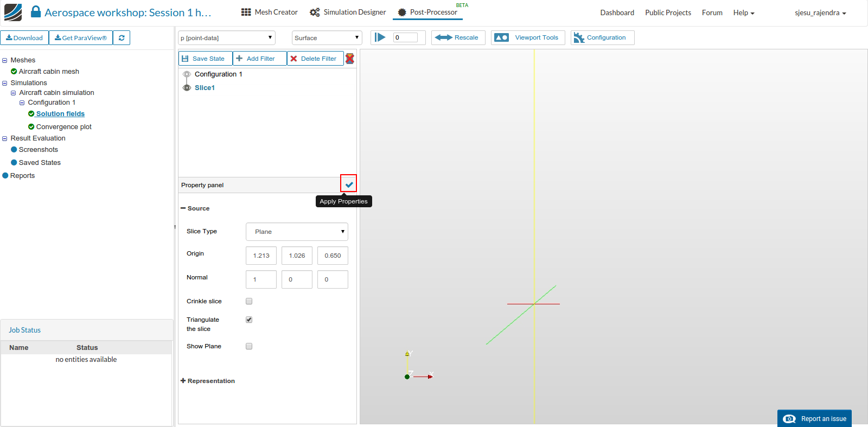The height and width of the screenshot is (427, 868).
Task: Toggle visibility eye of Slice1
Action: pos(187,88)
